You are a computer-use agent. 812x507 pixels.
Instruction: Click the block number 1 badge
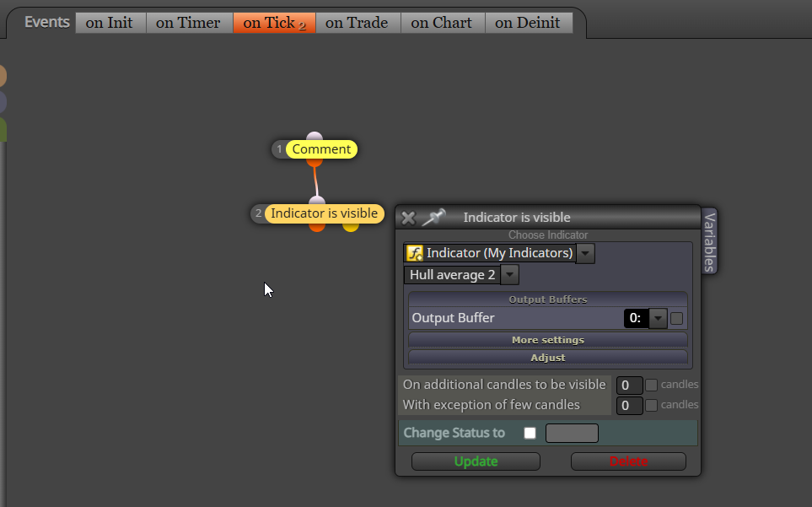279,149
